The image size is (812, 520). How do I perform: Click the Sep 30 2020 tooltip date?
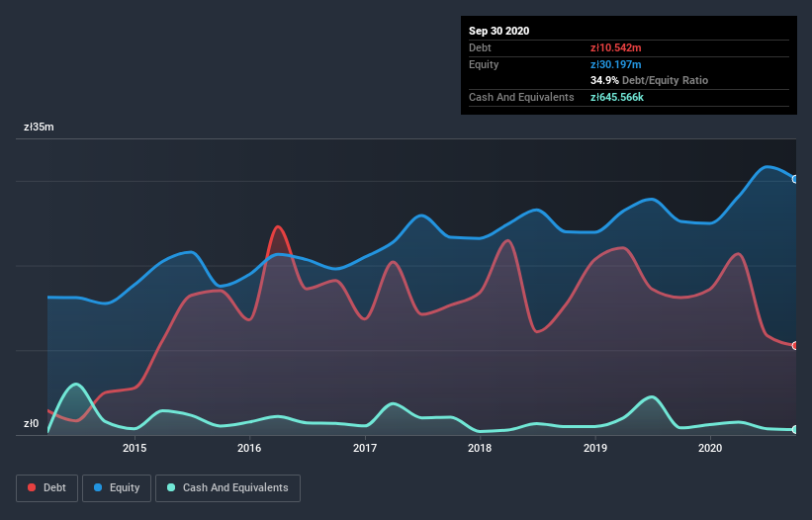click(498, 31)
